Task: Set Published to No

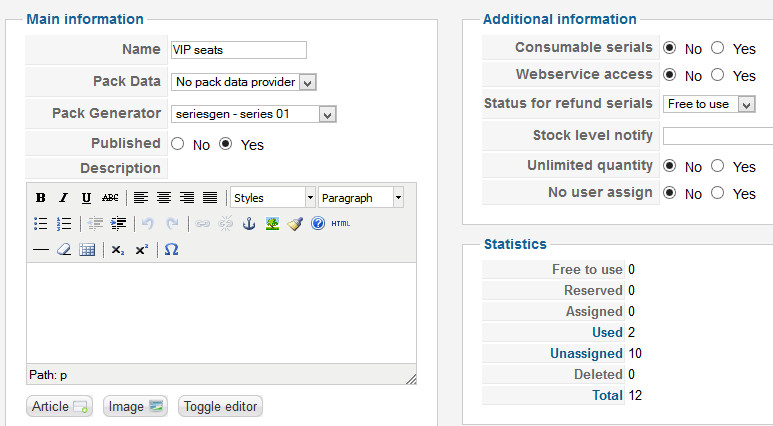Action: (x=178, y=144)
